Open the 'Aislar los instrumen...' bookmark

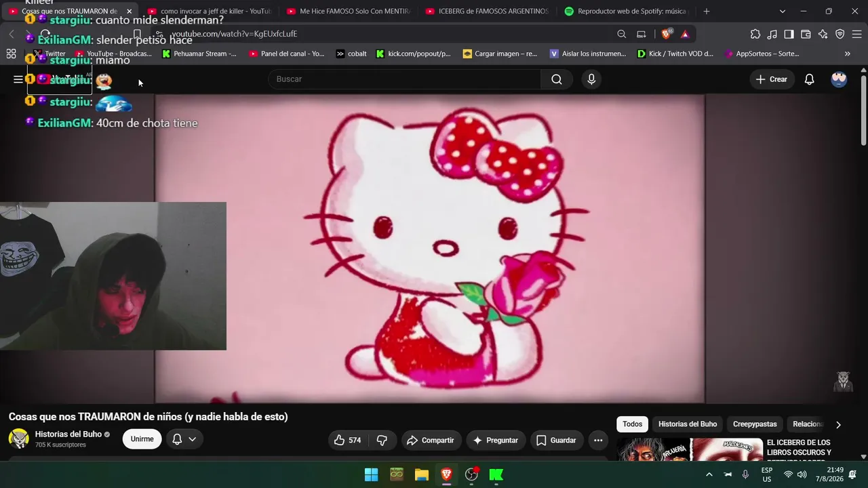click(x=588, y=54)
